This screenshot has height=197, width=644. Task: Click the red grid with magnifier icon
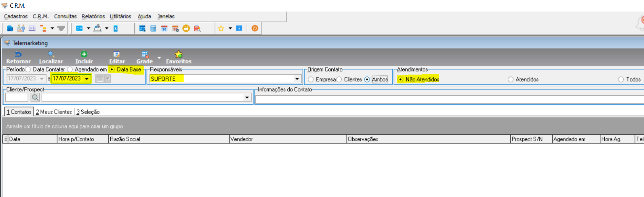coord(197,28)
